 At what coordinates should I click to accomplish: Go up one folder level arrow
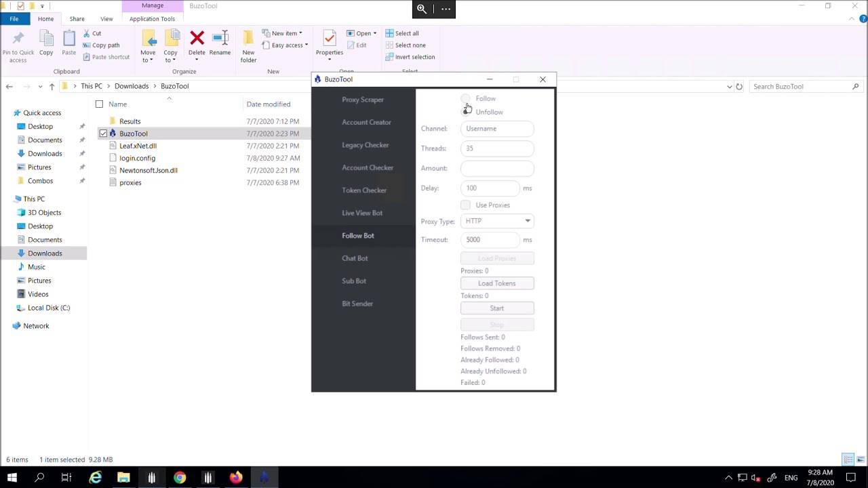pyautogui.click(x=52, y=87)
